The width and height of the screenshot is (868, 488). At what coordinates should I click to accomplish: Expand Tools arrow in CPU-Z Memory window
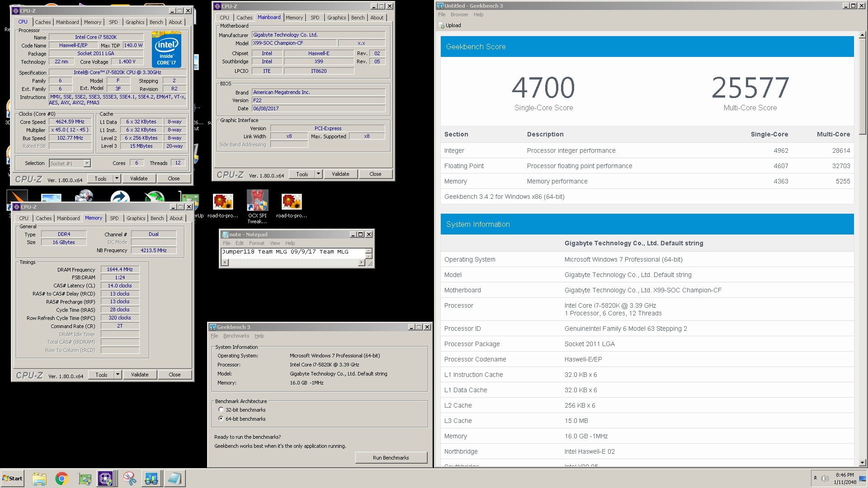pos(118,375)
